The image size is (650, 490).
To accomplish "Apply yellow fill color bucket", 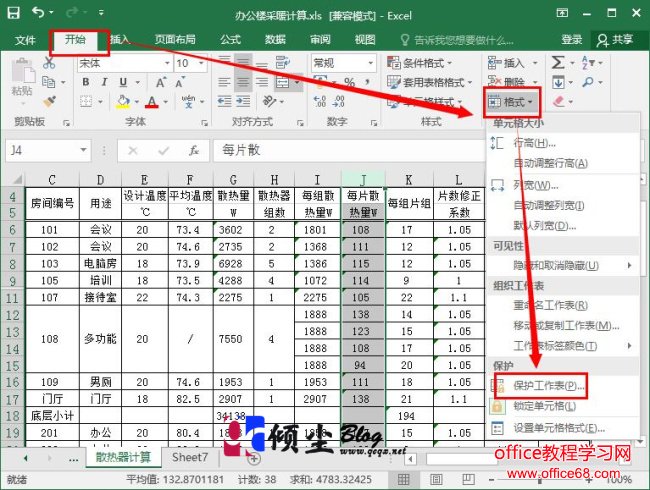I will click(x=123, y=102).
